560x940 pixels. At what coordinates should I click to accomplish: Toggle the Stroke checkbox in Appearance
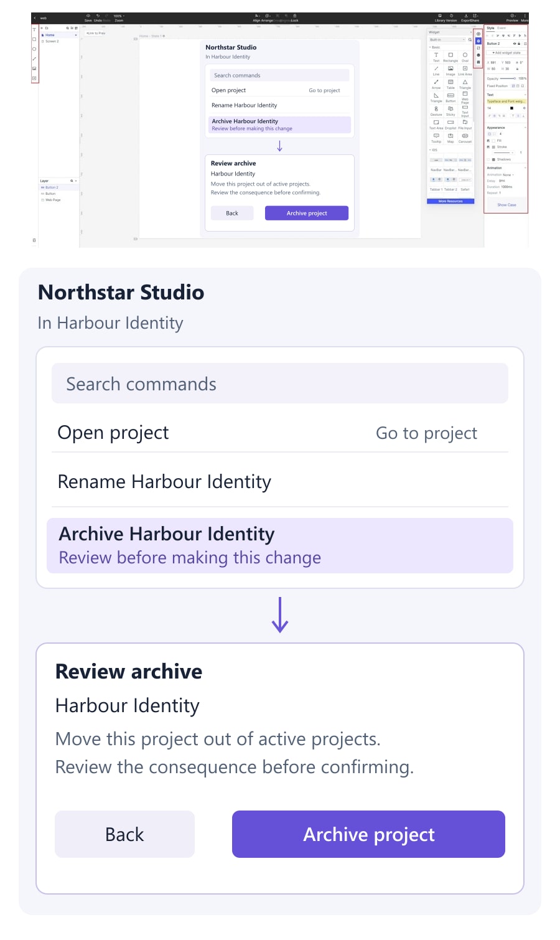[488, 147]
